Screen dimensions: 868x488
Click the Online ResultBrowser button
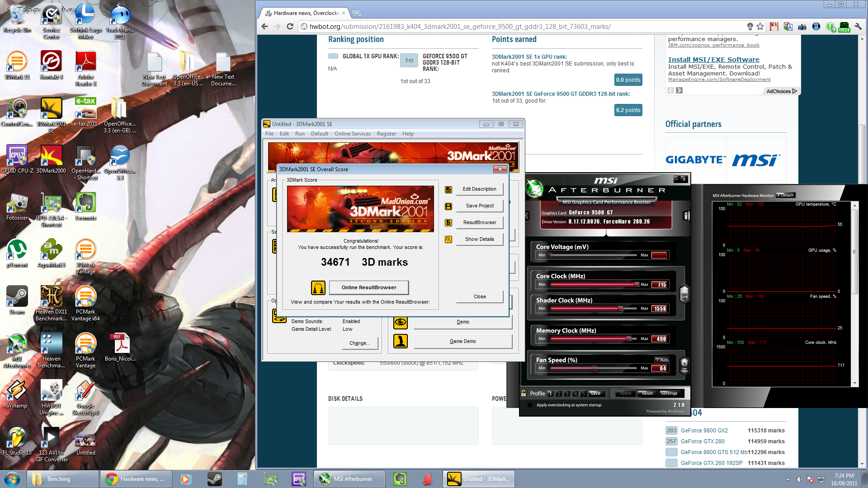[x=369, y=287]
